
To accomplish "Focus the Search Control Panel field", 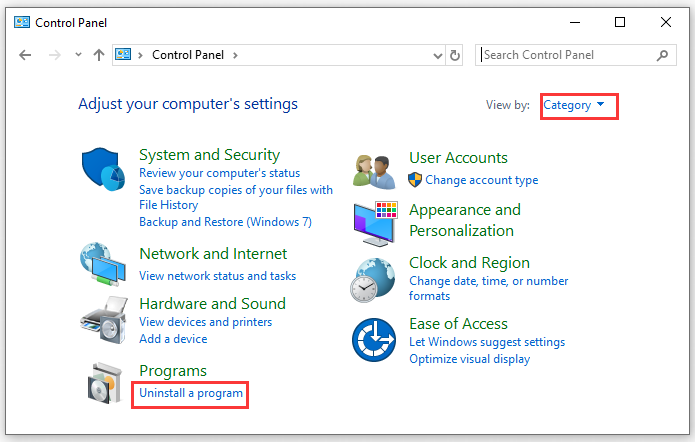I will point(575,55).
